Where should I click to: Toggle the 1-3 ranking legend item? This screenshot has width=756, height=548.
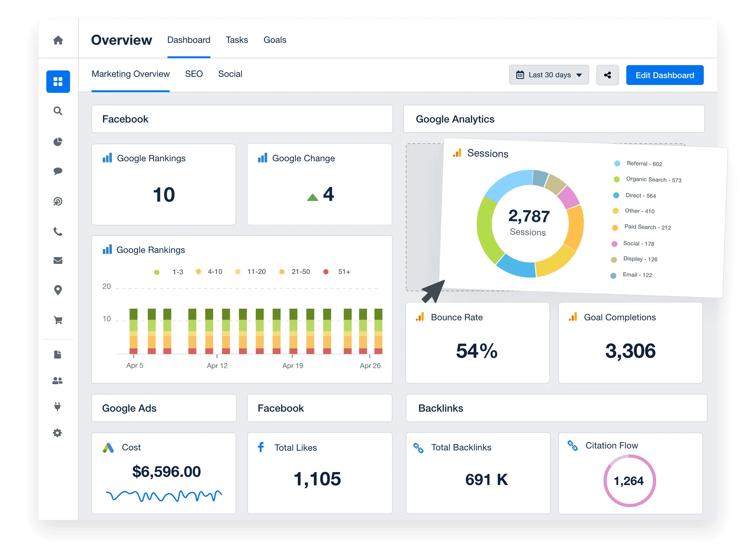(177, 272)
